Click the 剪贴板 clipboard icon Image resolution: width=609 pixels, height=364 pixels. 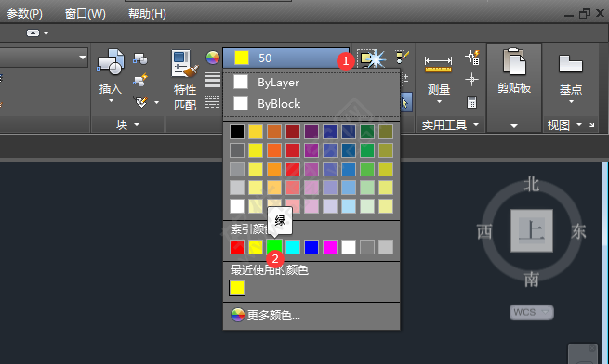point(514,61)
